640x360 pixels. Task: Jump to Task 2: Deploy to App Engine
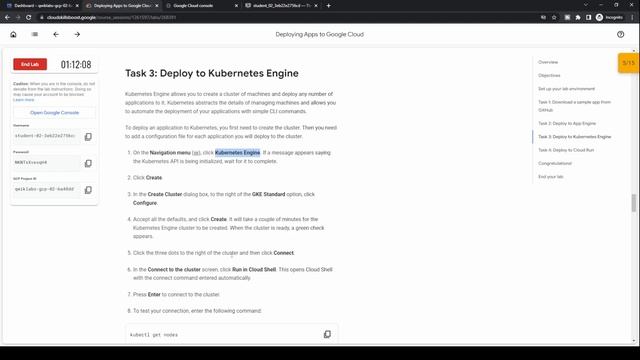pyautogui.click(x=567, y=123)
